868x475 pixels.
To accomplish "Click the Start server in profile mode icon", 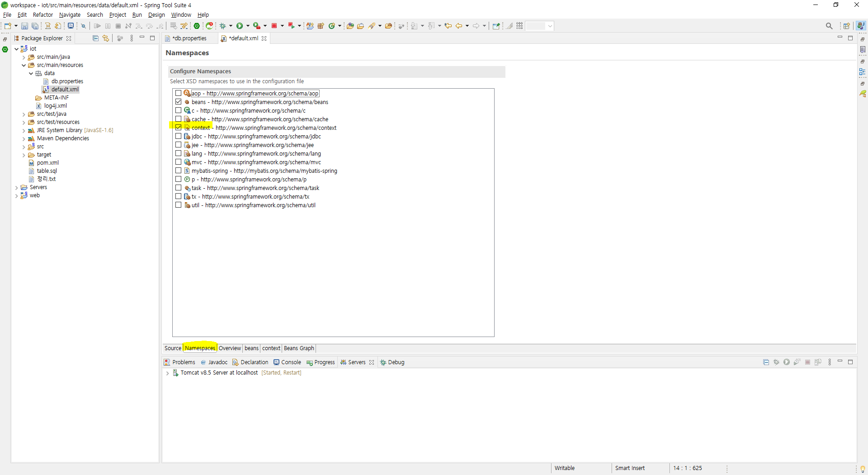I will click(x=797, y=362).
